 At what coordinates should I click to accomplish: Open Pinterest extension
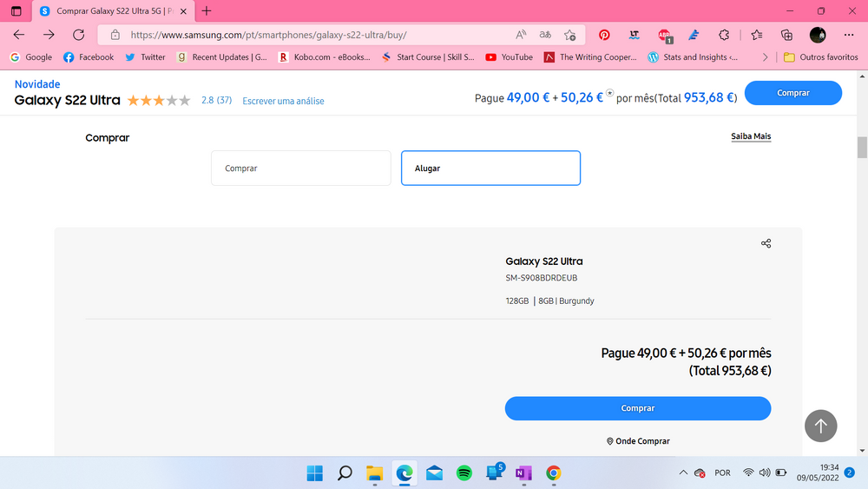point(604,35)
